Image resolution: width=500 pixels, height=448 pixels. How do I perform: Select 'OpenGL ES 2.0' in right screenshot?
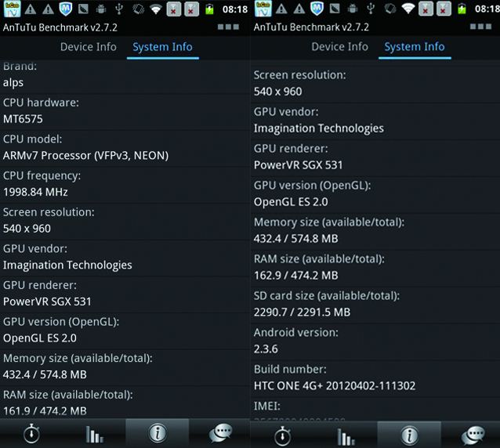(x=291, y=202)
